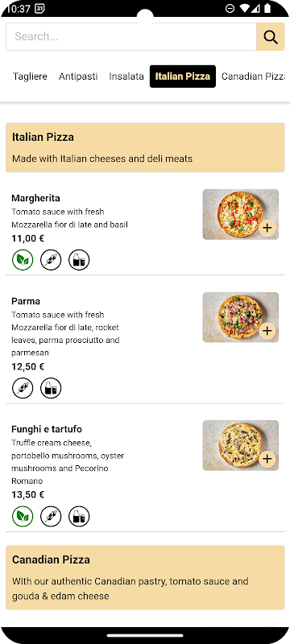Image resolution: width=290 pixels, height=644 pixels.
Task: Tap the magnifying glass search button
Action: coord(271,37)
